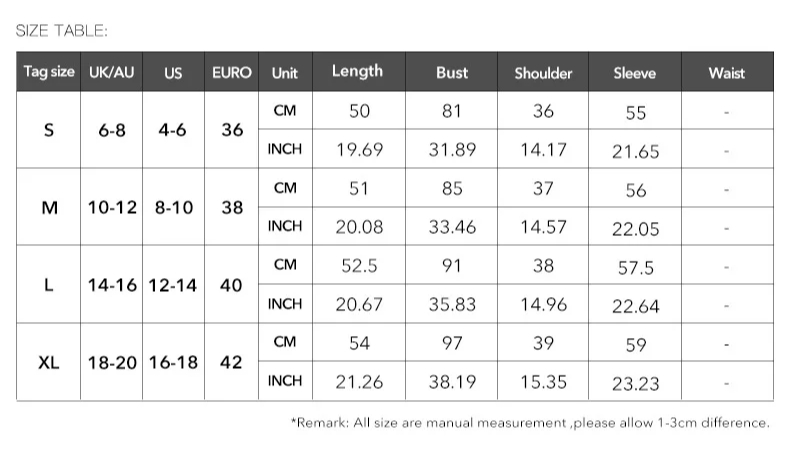
Task: Click the manual measurement remark text
Action: pyautogui.click(x=531, y=422)
